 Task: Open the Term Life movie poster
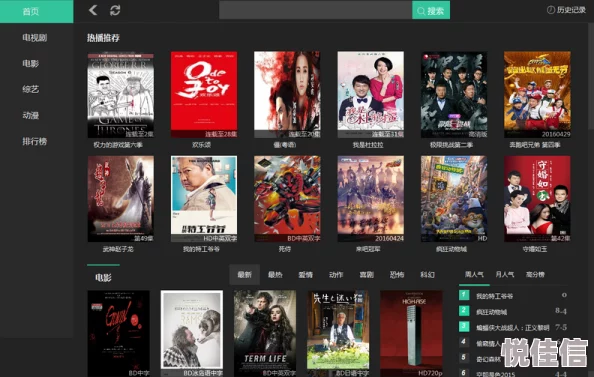click(x=265, y=333)
